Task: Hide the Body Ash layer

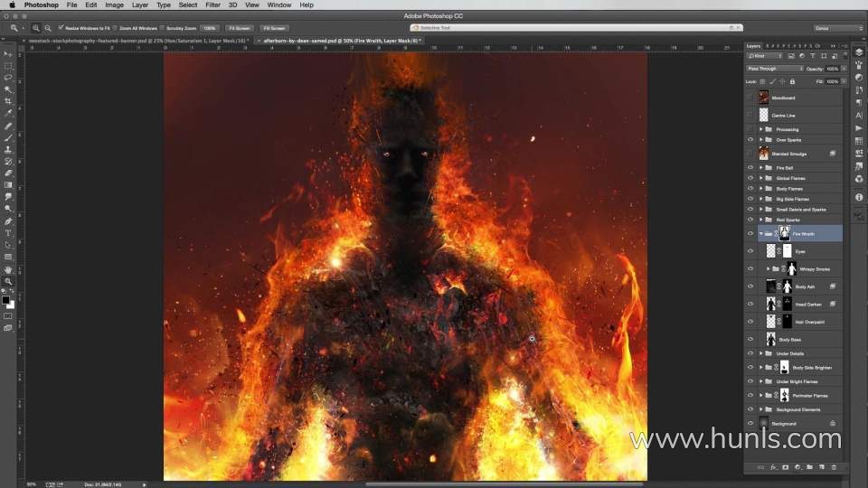Action: [x=750, y=286]
